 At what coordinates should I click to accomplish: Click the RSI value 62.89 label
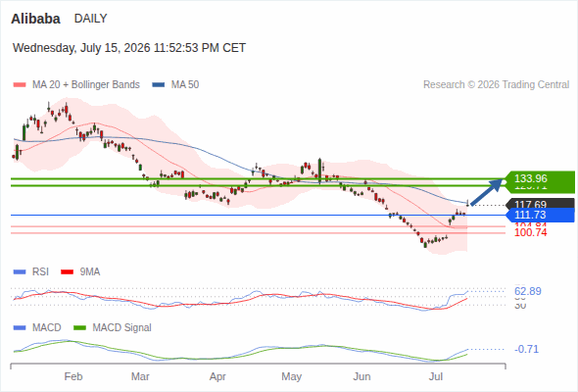click(x=528, y=291)
